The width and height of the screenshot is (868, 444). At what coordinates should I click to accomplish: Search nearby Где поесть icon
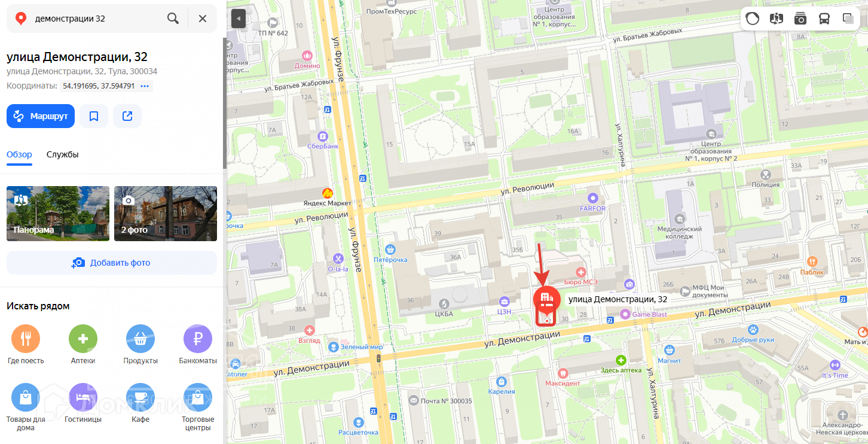coord(26,339)
